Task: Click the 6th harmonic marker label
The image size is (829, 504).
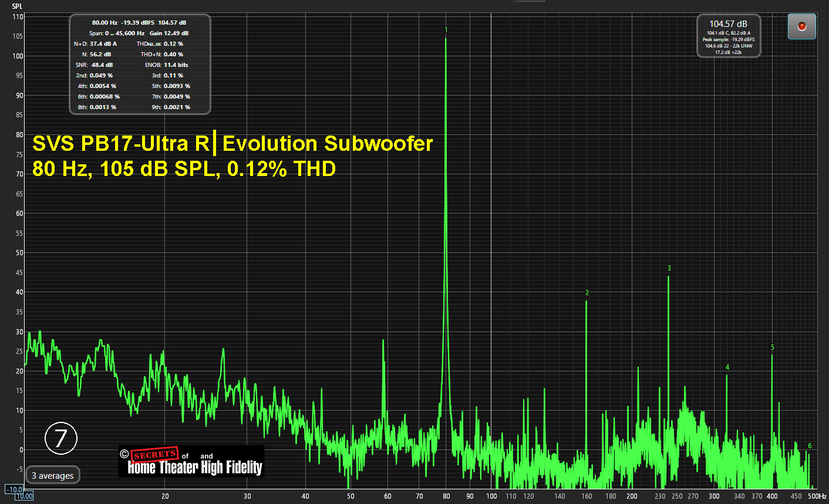Action: pos(810,446)
